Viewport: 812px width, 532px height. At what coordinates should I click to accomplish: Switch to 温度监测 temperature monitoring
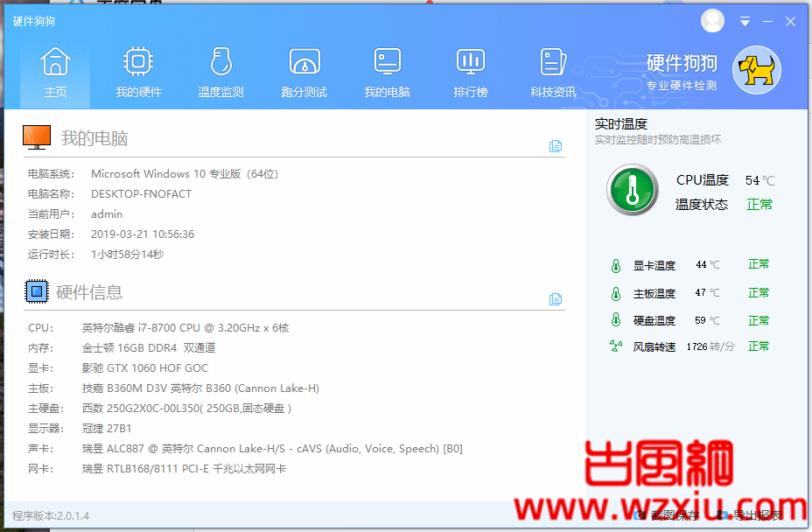point(221,73)
